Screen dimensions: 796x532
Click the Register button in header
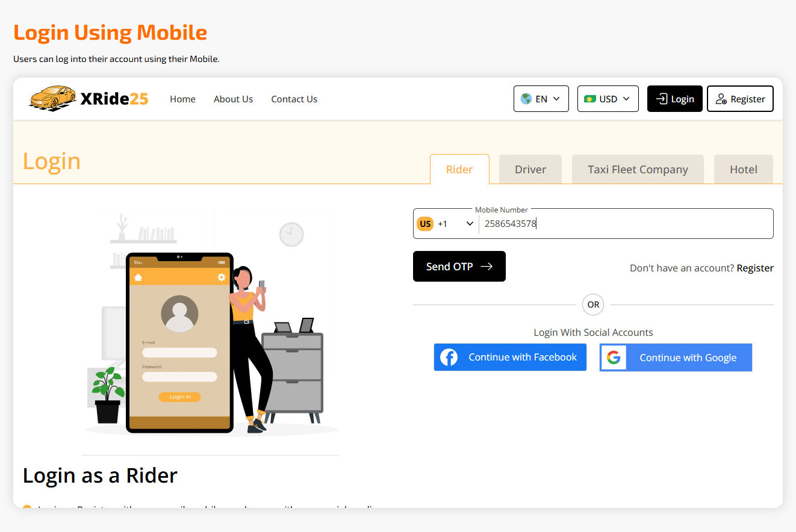(740, 99)
